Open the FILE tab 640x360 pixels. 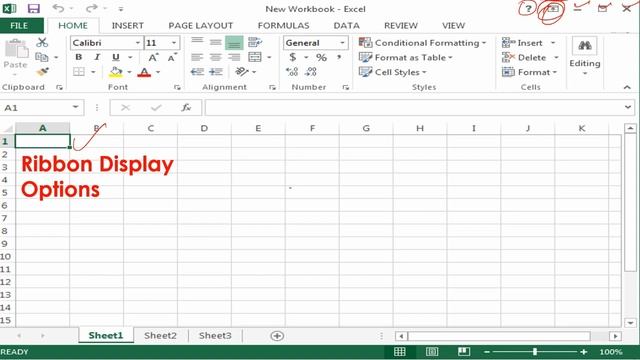(19, 26)
